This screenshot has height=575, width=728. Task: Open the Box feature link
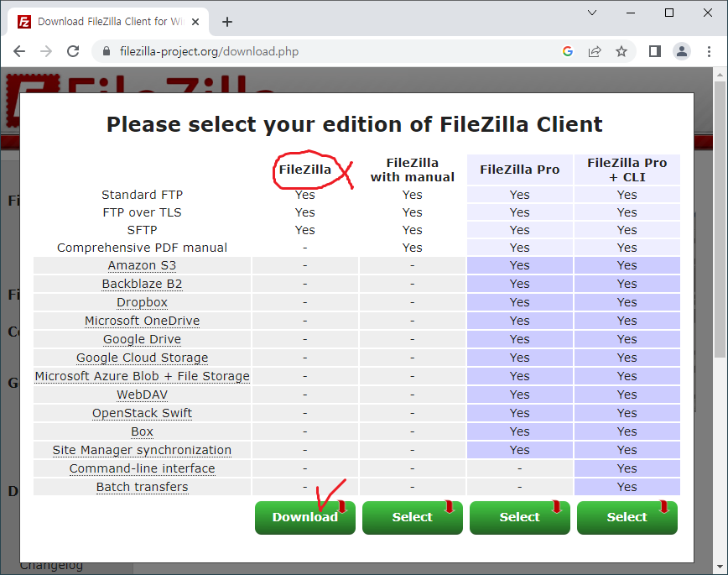(142, 431)
